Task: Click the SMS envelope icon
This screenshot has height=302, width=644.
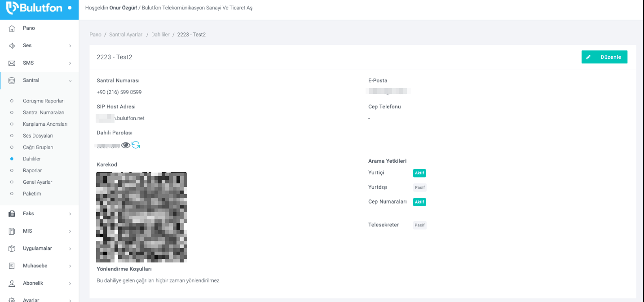Action: point(12,63)
